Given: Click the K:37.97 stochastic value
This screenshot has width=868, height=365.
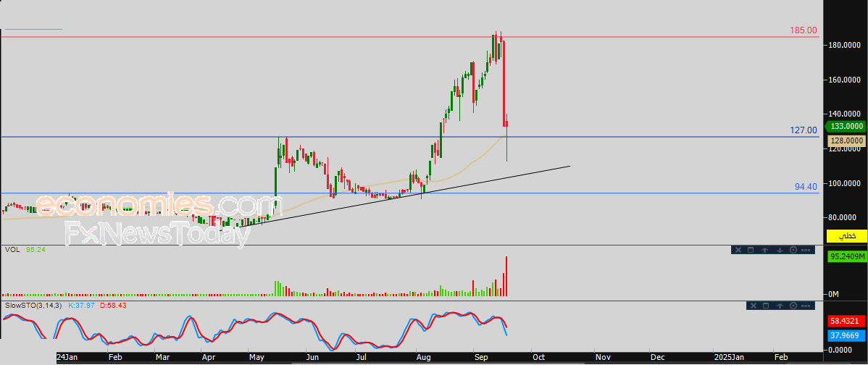Looking at the screenshot, I should pos(81,306).
